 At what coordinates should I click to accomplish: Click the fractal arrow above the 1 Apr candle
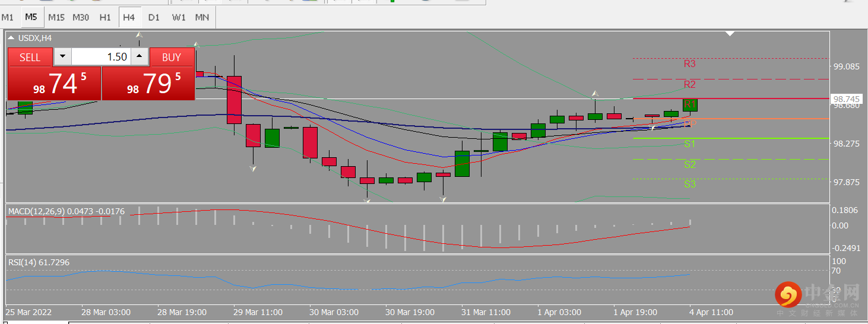click(594, 94)
